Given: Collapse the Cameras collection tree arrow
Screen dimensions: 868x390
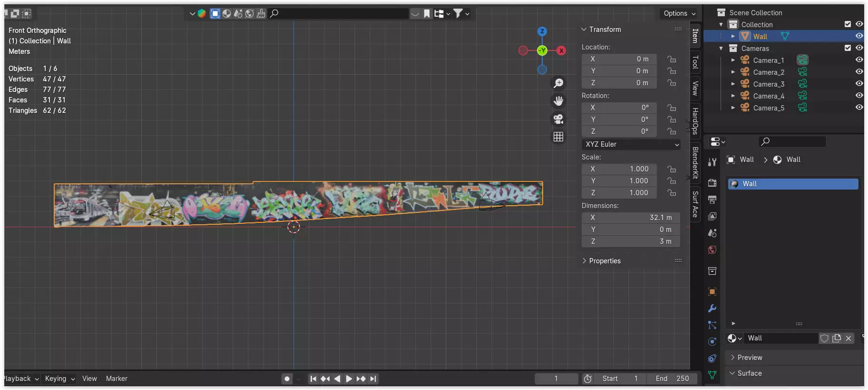Looking at the screenshot, I should pyautogui.click(x=721, y=48).
